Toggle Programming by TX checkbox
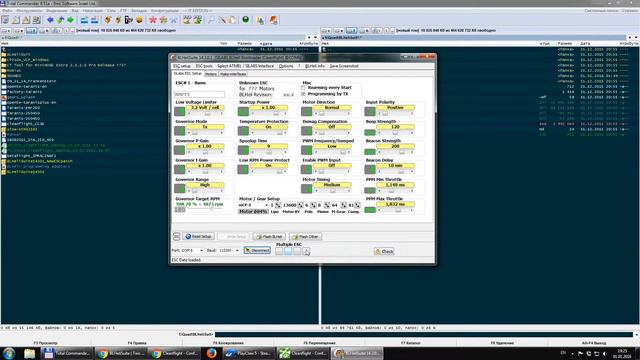The image size is (640, 360). [x=304, y=94]
